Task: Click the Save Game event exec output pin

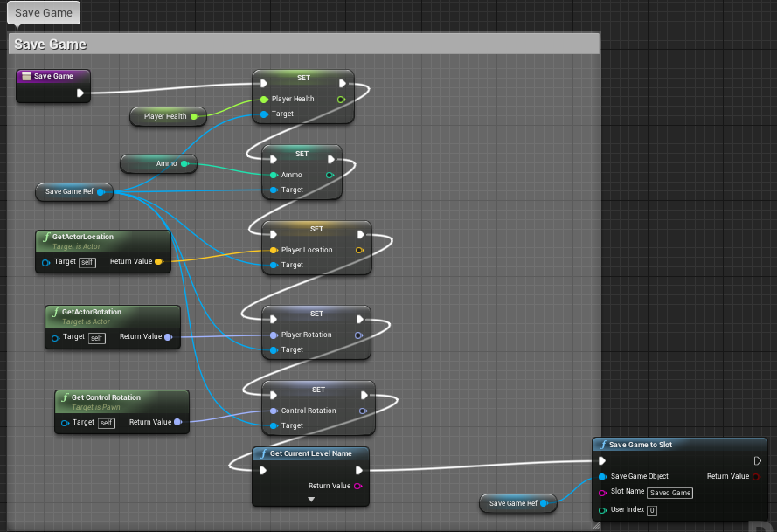Action: click(x=80, y=93)
